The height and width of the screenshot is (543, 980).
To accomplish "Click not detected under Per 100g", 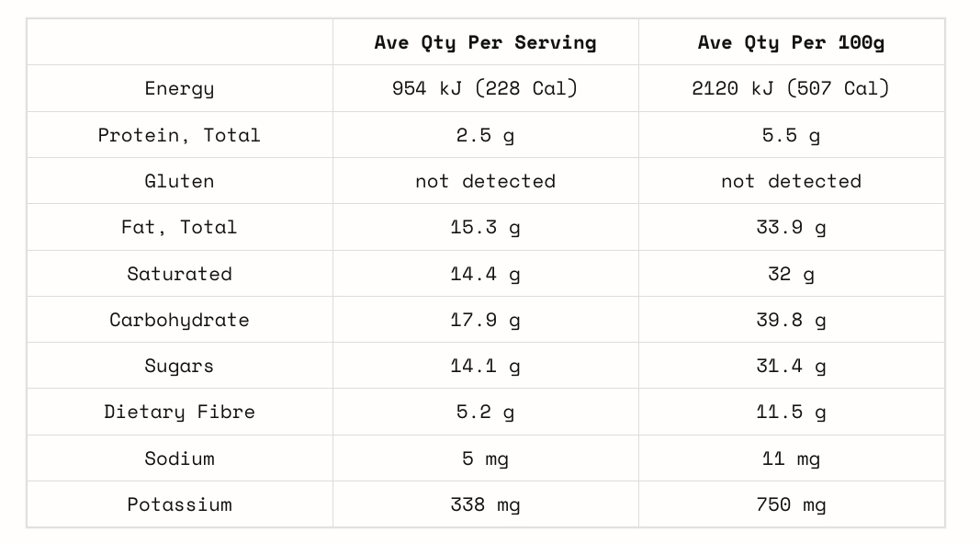I will tap(791, 181).
